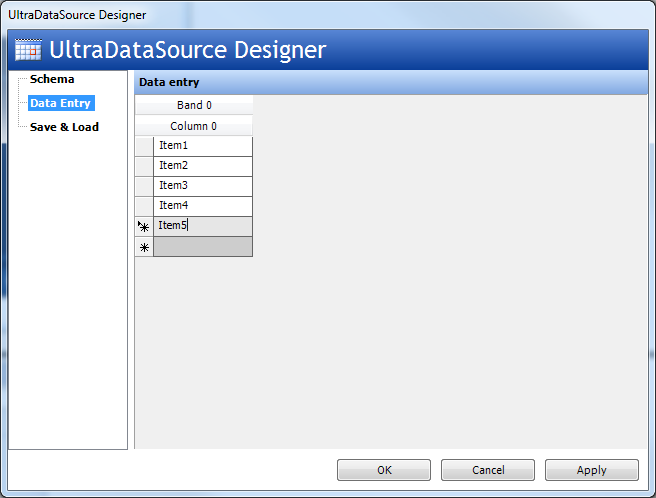The height and width of the screenshot is (498, 656).
Task: Cancel the designer dialog
Action: click(487, 470)
